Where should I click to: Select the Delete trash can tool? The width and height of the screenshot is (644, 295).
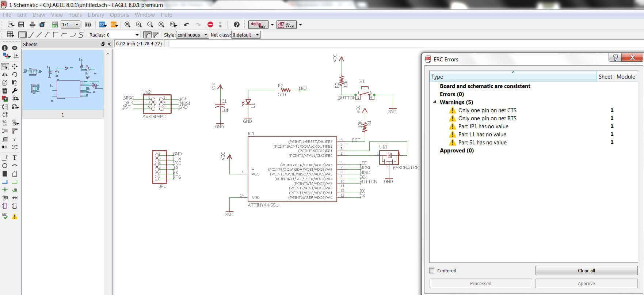click(5, 90)
